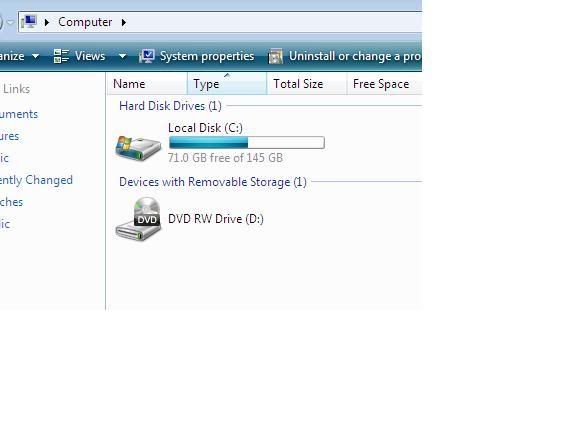This screenshot has width=576, height=432.
Task: Select the DVD RW Drive (D:) icon
Action: pyautogui.click(x=138, y=219)
